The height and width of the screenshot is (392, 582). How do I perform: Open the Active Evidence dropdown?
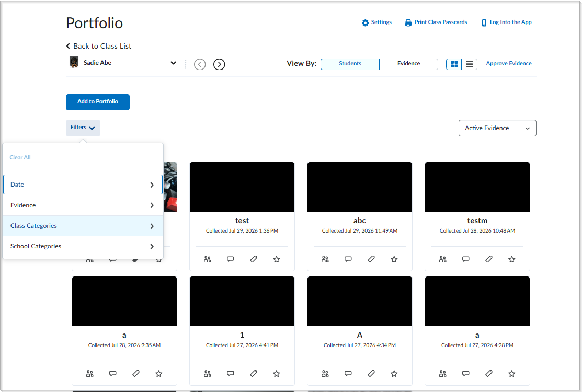point(497,128)
